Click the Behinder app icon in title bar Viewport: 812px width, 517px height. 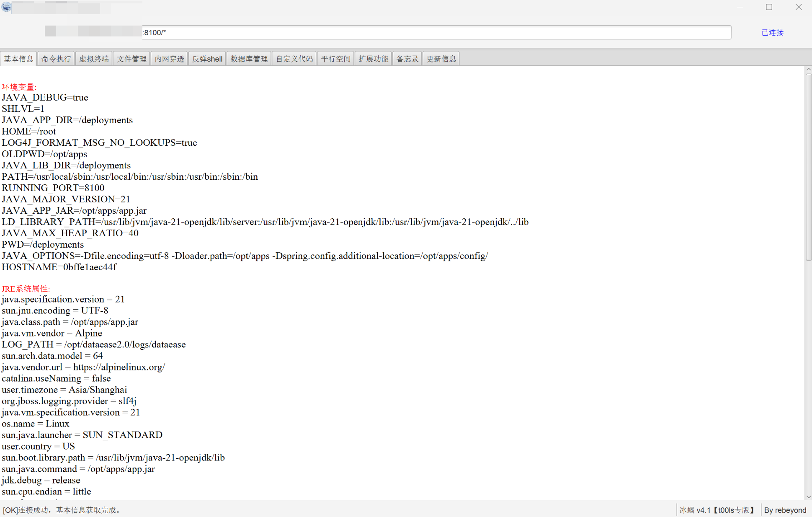pyautogui.click(x=6, y=7)
